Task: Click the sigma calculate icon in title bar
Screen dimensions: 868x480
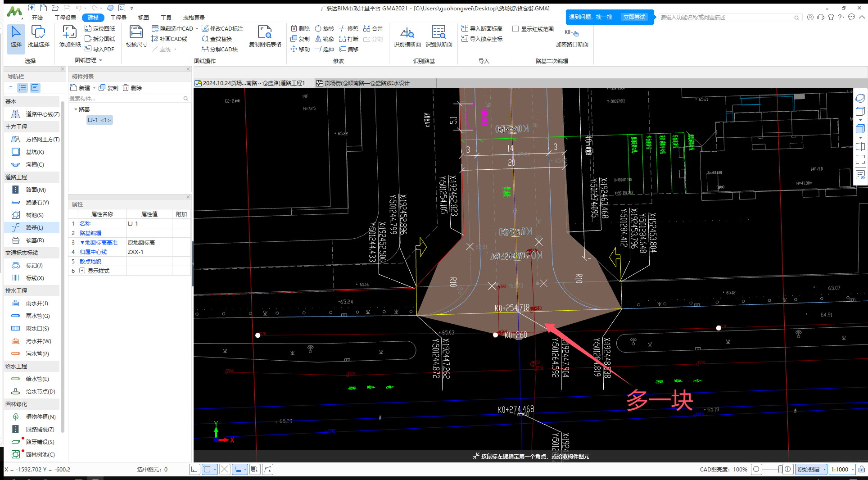Action: pyautogui.click(x=122, y=8)
